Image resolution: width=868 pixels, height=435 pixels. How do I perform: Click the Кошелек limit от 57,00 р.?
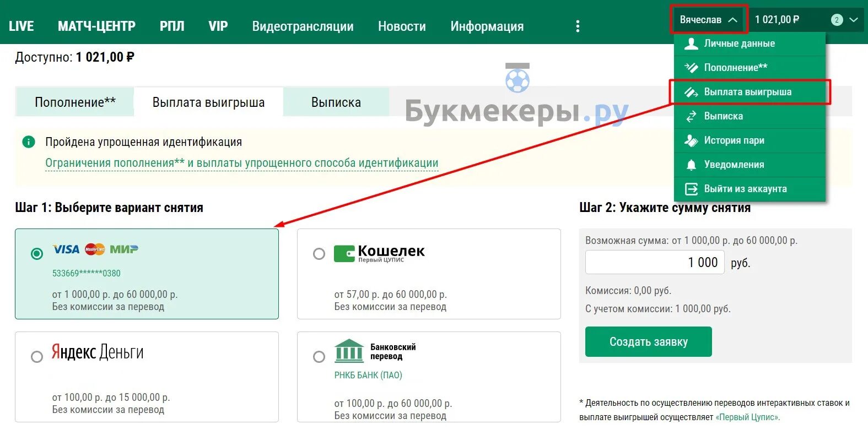(391, 295)
